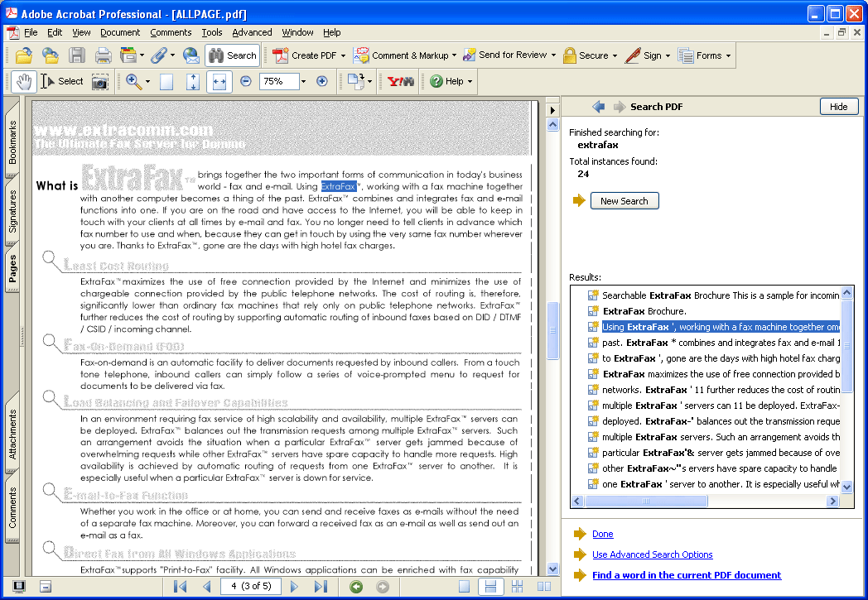Open the Advanced menu

click(x=252, y=32)
